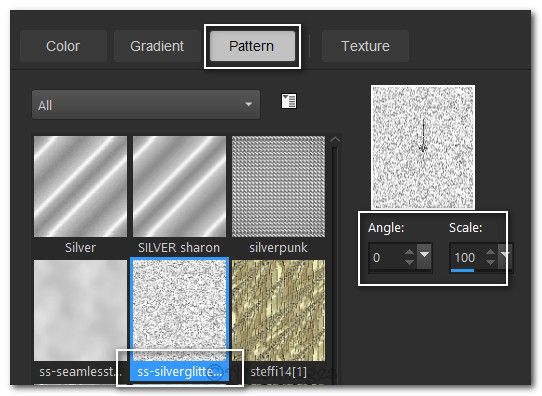The width and height of the screenshot is (542, 396).
Task: Open the Texture tab
Action: 365,46
